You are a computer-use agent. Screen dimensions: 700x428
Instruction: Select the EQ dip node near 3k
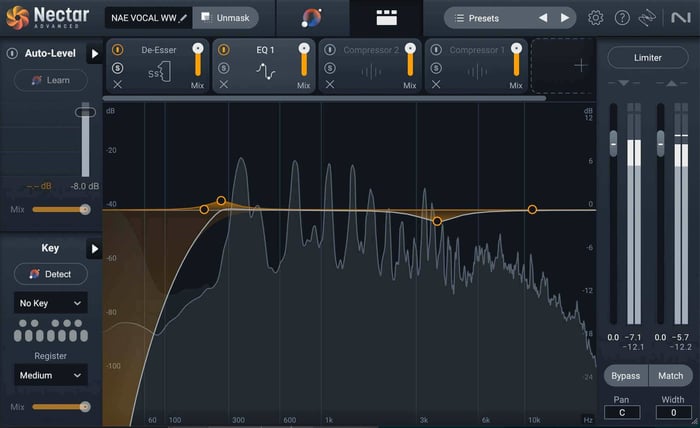click(x=437, y=221)
